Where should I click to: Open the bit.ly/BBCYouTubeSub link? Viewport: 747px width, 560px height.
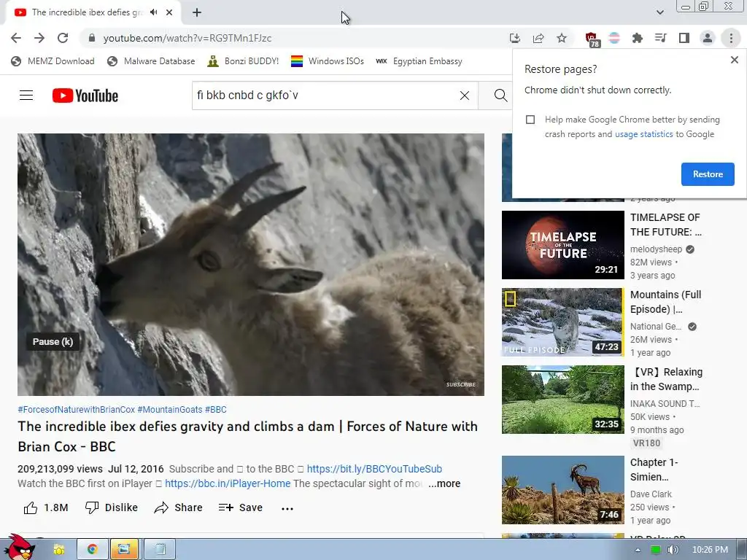pos(374,469)
